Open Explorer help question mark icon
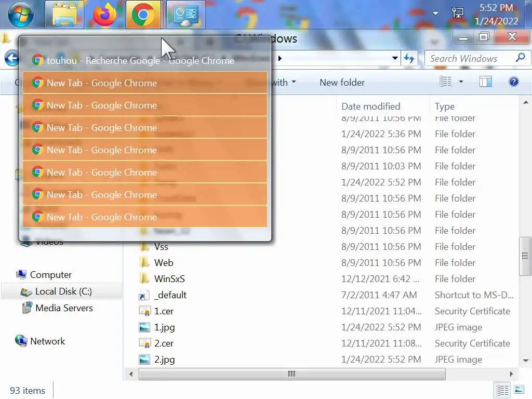The height and width of the screenshot is (399, 532). (x=514, y=82)
